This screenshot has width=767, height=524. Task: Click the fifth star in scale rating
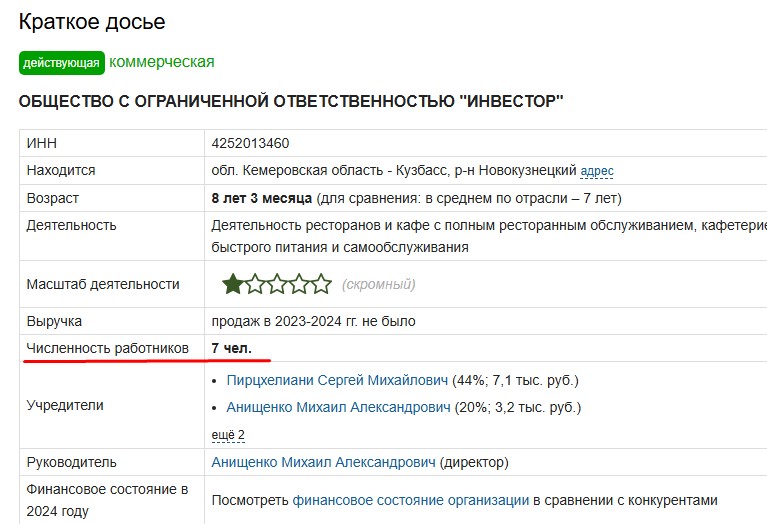(x=321, y=285)
